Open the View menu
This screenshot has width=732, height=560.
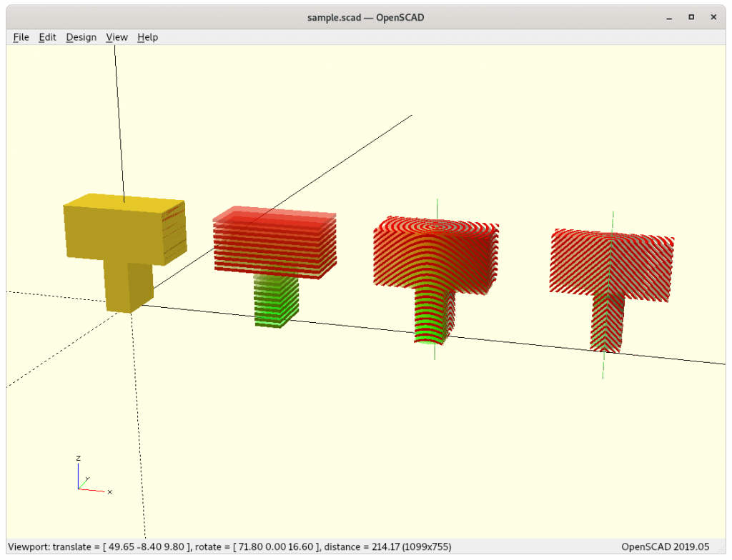click(x=117, y=37)
